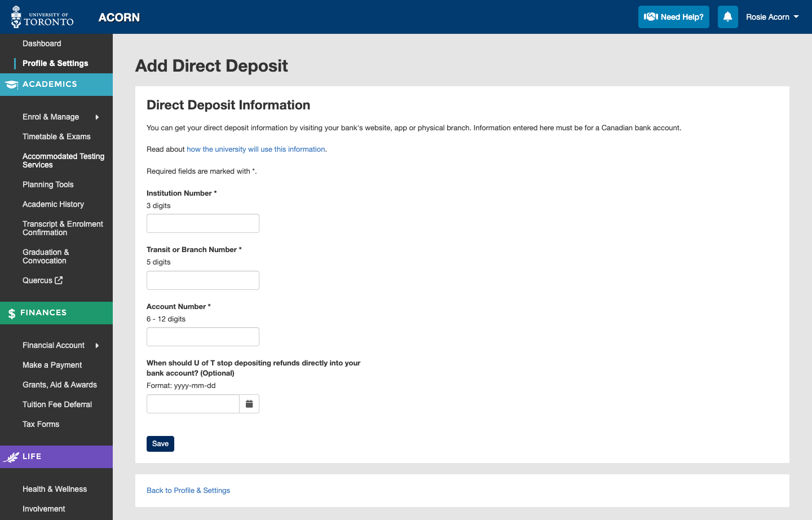Click the Finances dollar sign icon
Screen dimensions: 812x520
coord(11,314)
